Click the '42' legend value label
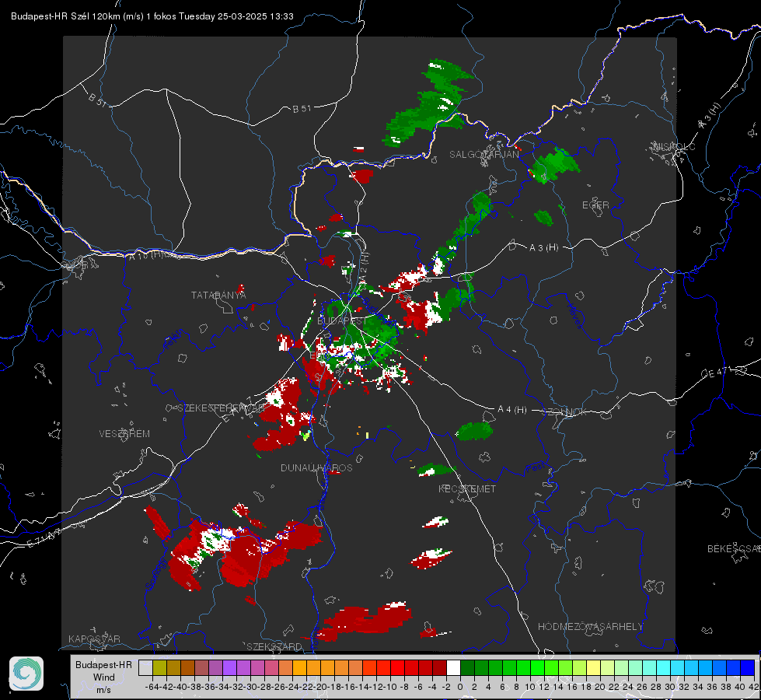This screenshot has width=761, height=700. (753, 687)
